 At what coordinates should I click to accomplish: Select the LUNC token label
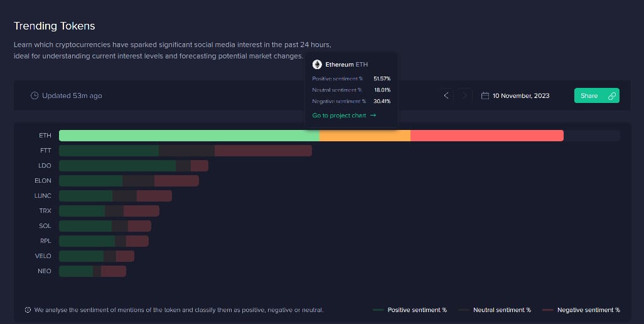[x=43, y=196]
